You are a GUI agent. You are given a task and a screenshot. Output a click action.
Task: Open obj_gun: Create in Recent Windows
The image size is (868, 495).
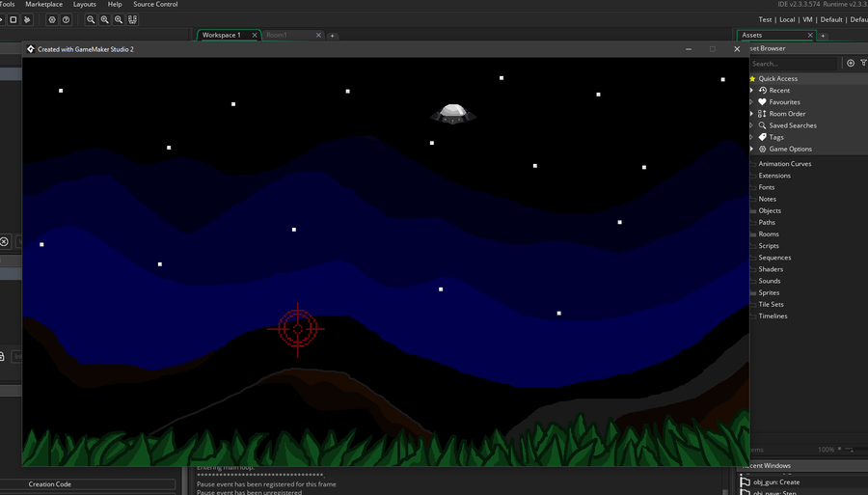point(776,482)
